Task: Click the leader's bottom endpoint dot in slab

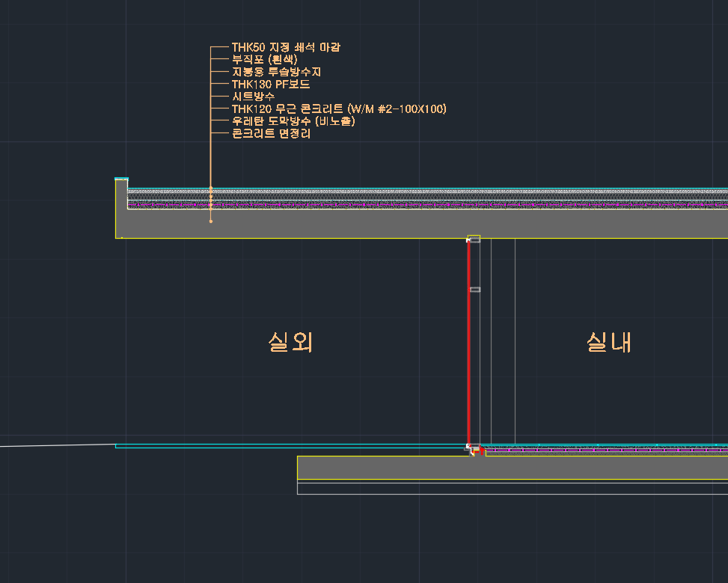Action: coord(211,222)
